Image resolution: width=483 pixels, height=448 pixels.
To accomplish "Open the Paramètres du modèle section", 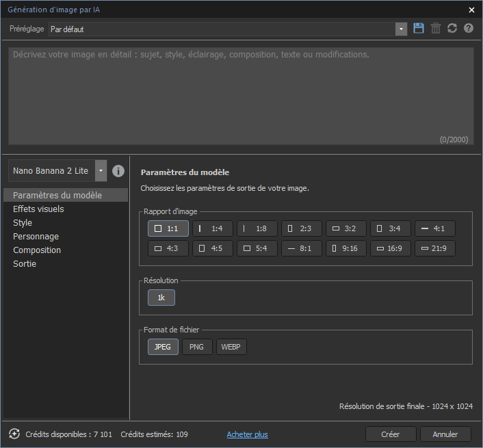I will (66, 195).
